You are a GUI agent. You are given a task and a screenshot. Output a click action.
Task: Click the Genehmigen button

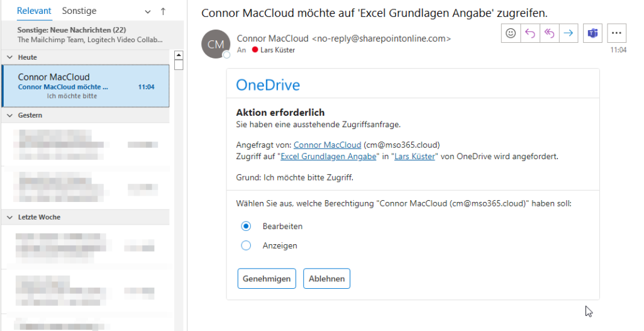(267, 279)
